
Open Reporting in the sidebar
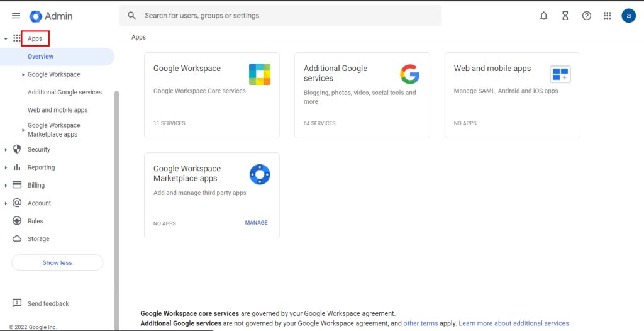tap(41, 167)
